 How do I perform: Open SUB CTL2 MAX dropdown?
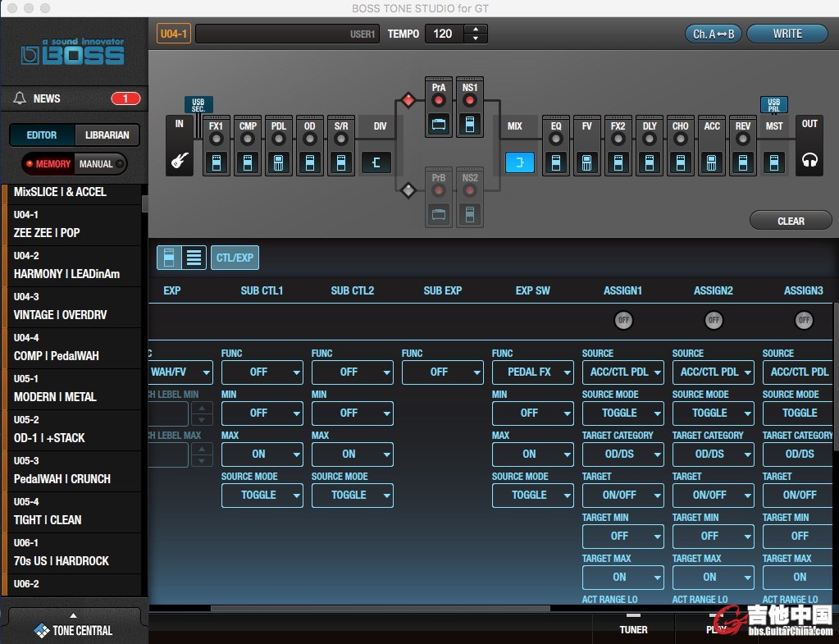point(353,454)
